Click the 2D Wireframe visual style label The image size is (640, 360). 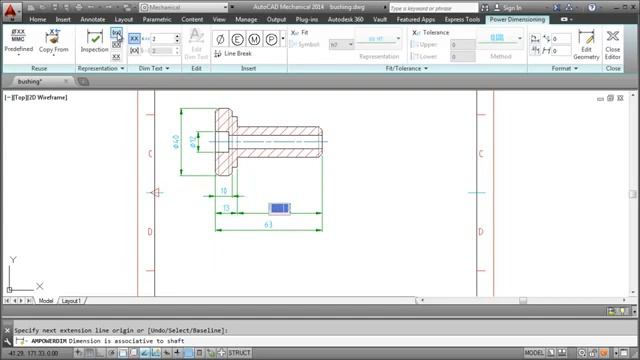coord(47,98)
